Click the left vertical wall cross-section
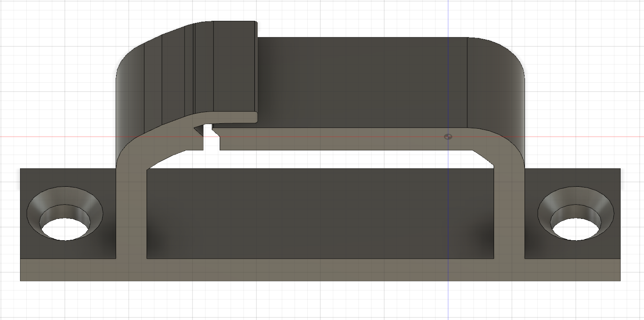644x320 pixels. tap(131, 209)
